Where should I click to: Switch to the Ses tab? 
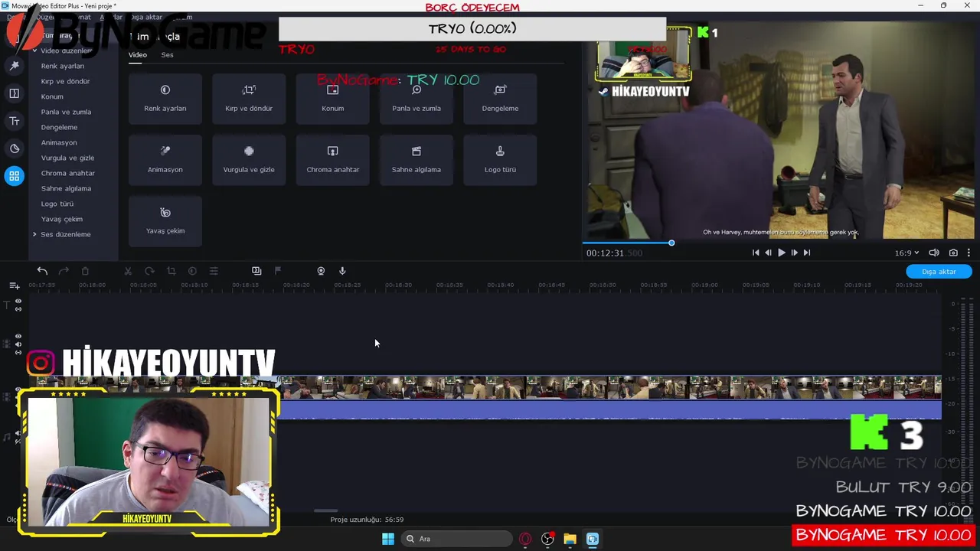coord(167,55)
